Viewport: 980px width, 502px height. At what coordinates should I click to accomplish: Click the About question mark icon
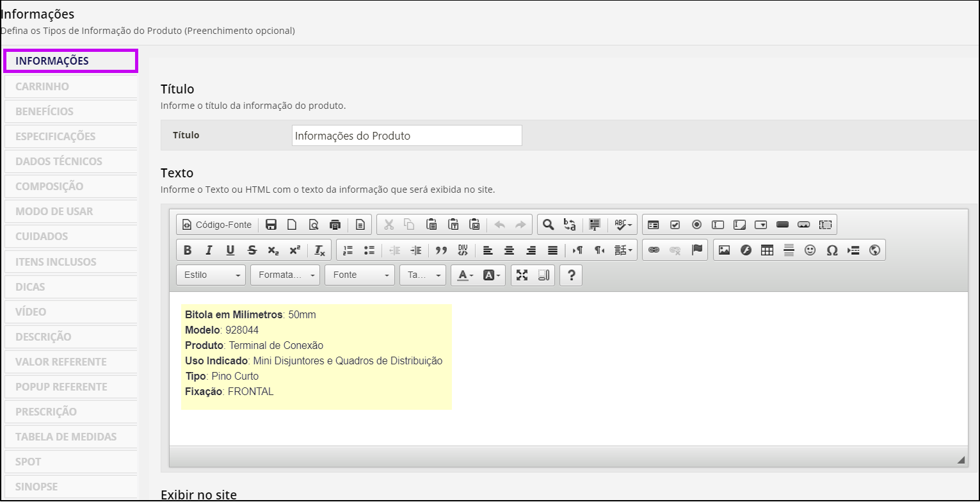point(572,275)
